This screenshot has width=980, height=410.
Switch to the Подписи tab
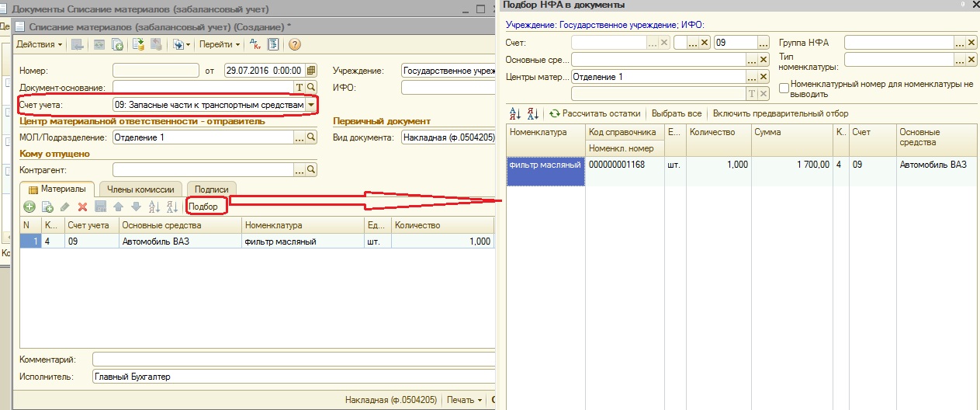(x=211, y=189)
